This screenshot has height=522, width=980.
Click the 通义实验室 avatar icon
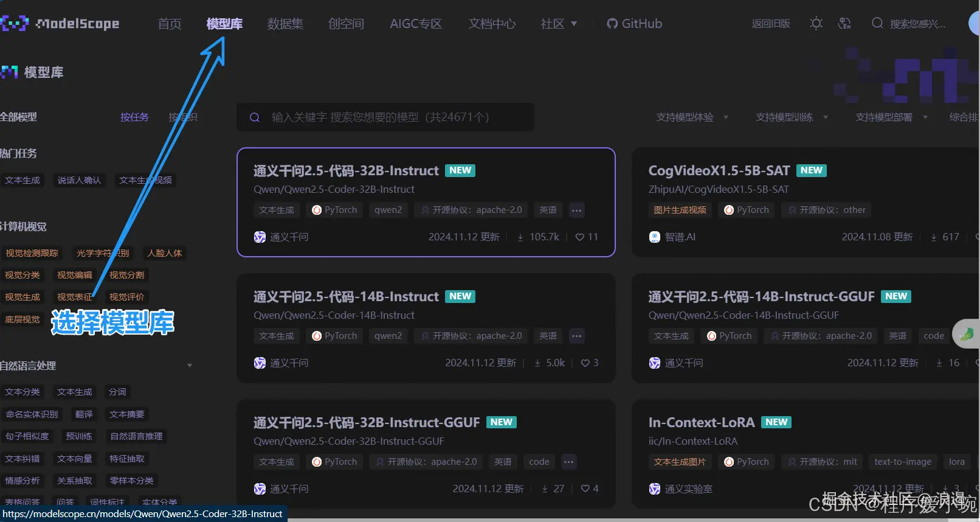point(654,489)
